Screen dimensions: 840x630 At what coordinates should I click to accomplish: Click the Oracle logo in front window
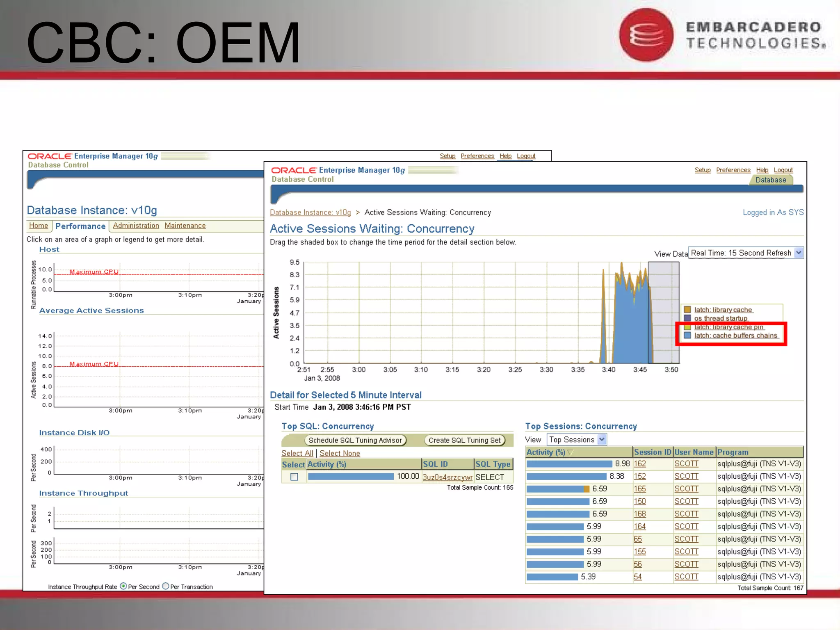[294, 170]
